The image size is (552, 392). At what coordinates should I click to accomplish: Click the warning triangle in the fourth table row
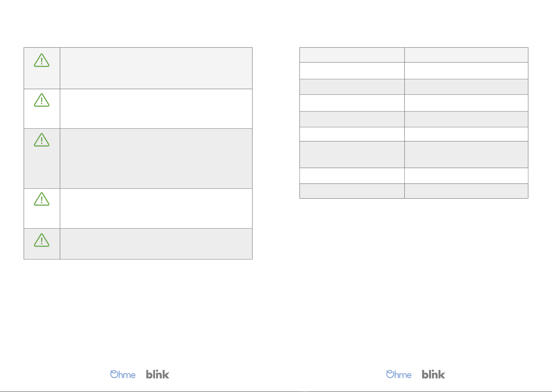(x=42, y=199)
